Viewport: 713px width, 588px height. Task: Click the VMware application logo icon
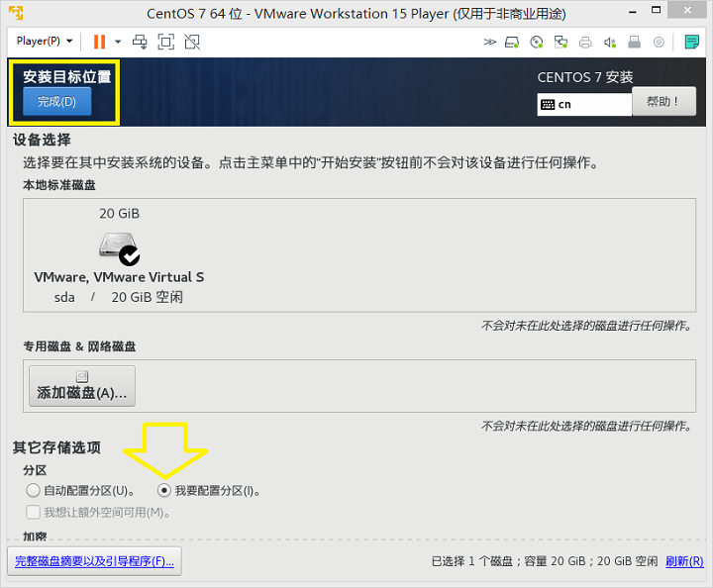pos(16,13)
